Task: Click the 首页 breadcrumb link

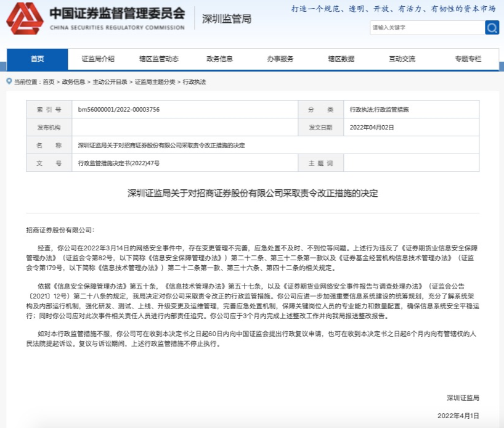Action: pyautogui.click(x=48, y=81)
